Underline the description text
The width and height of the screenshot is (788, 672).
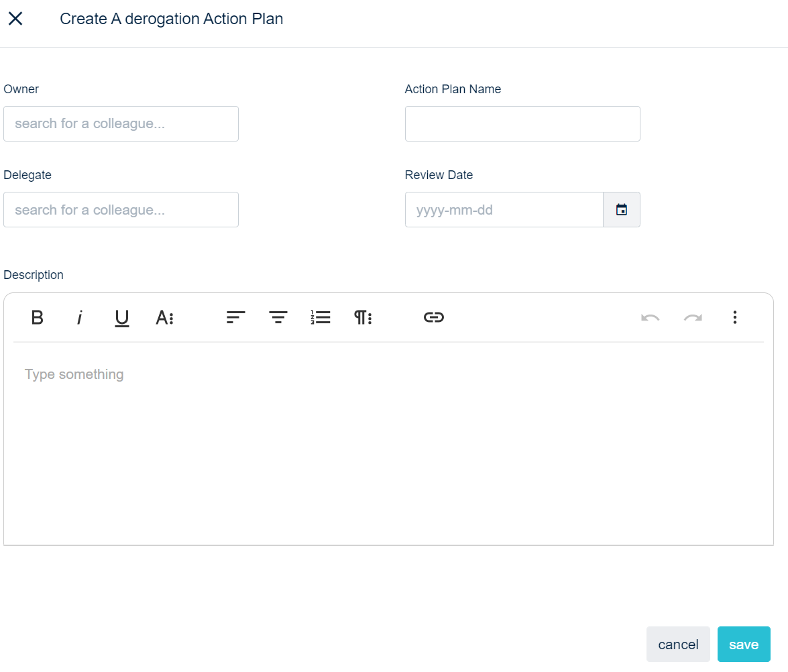pyautogui.click(x=121, y=317)
